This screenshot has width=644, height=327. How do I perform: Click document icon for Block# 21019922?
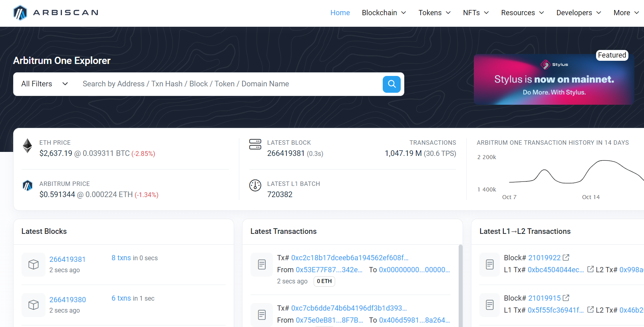(x=490, y=265)
